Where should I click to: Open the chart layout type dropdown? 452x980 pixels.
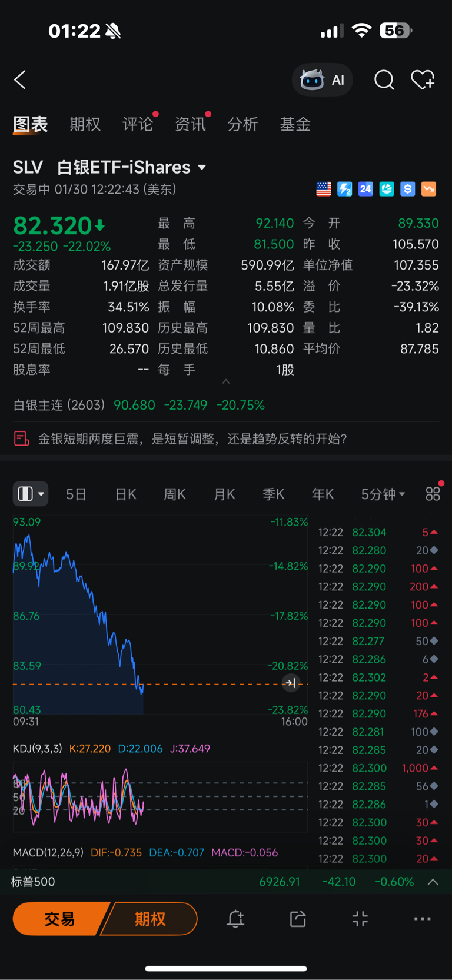31,494
